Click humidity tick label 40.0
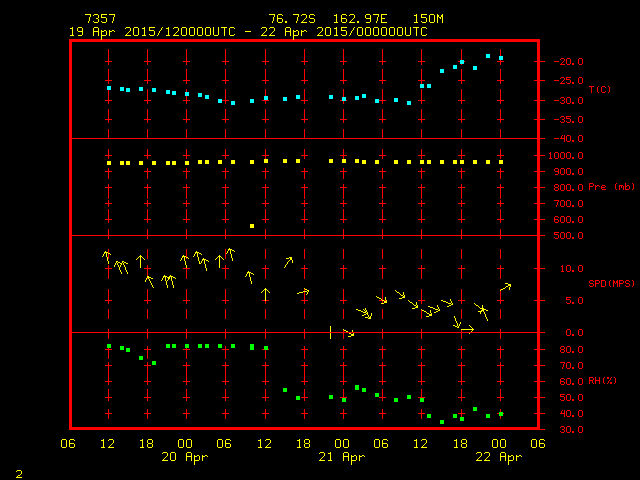 (571, 413)
